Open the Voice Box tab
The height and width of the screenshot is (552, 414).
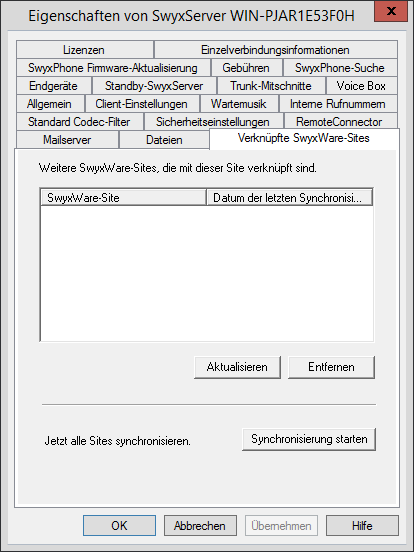click(x=362, y=86)
